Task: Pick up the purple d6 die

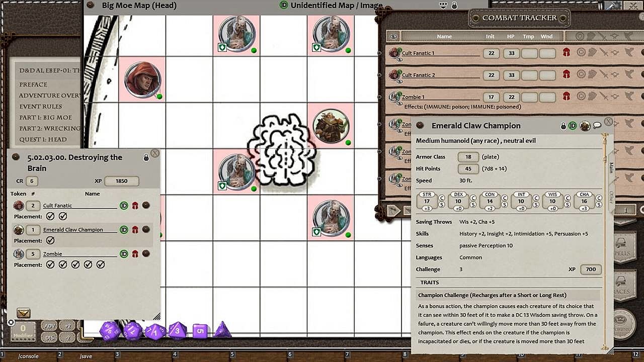Action: pos(200,331)
